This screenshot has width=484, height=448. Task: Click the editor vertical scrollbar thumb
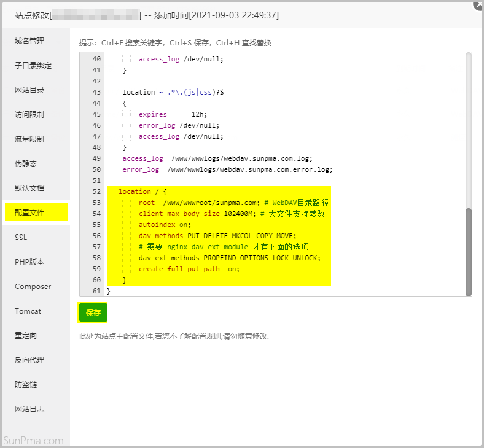click(x=469, y=252)
